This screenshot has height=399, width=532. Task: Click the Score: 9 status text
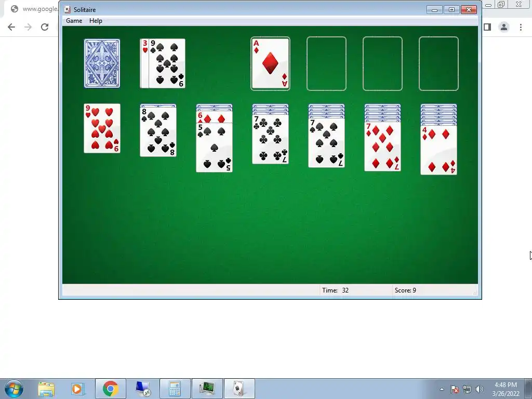point(405,290)
